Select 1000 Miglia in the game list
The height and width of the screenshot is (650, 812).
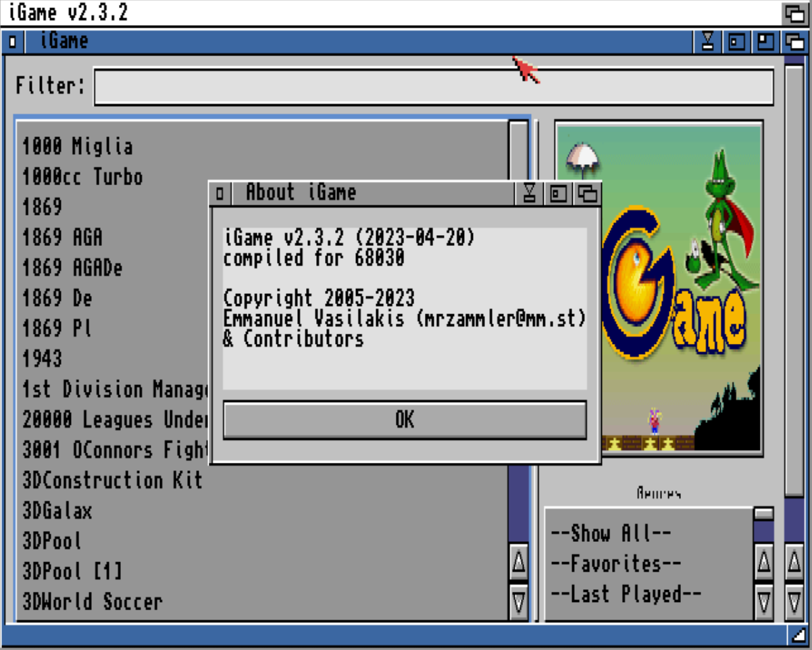click(x=77, y=147)
